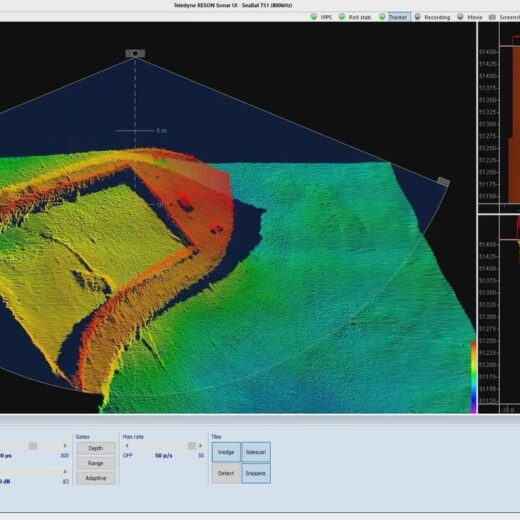Toggle the Tracker button in top toolbar
The image size is (520, 520).
point(395,17)
